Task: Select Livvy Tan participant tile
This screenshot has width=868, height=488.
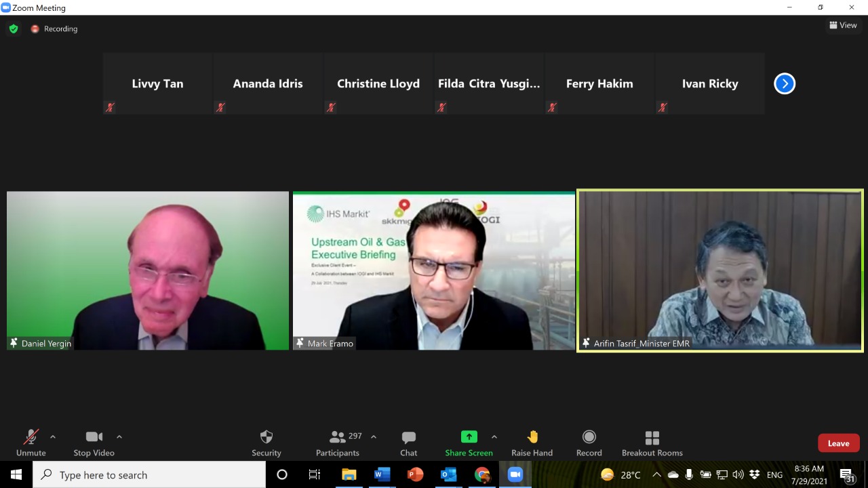Action: (157, 83)
